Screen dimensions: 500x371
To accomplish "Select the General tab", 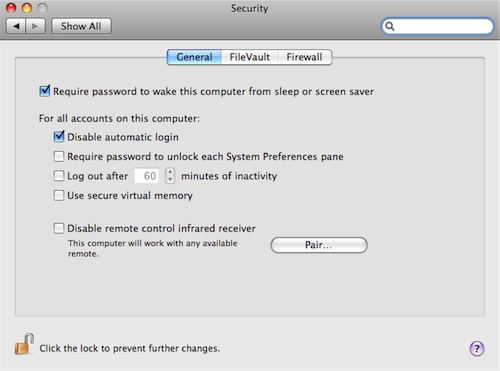I will tap(194, 57).
